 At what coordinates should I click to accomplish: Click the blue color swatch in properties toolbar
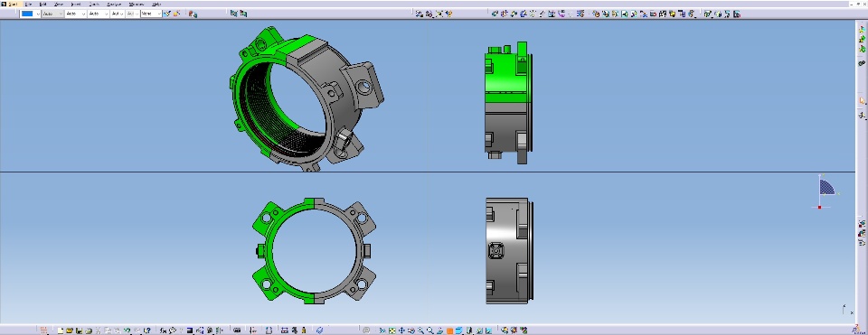[26, 14]
